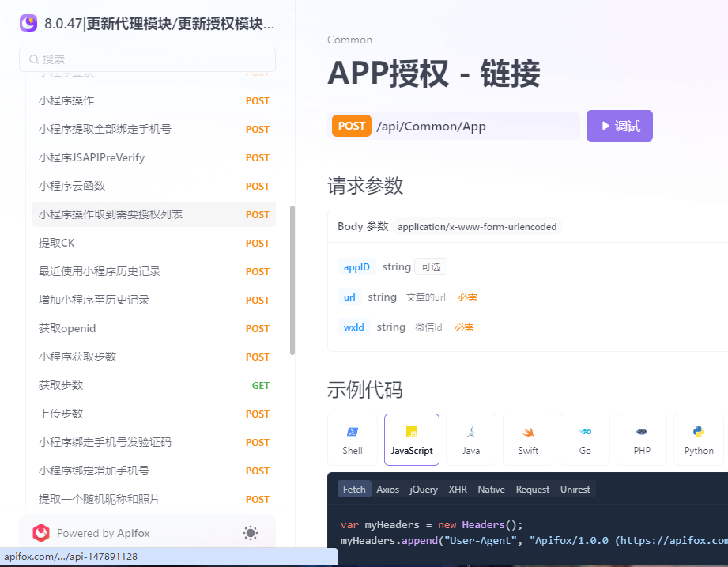Expand the appID parameter details
This screenshot has height=567, width=728.
click(x=356, y=266)
